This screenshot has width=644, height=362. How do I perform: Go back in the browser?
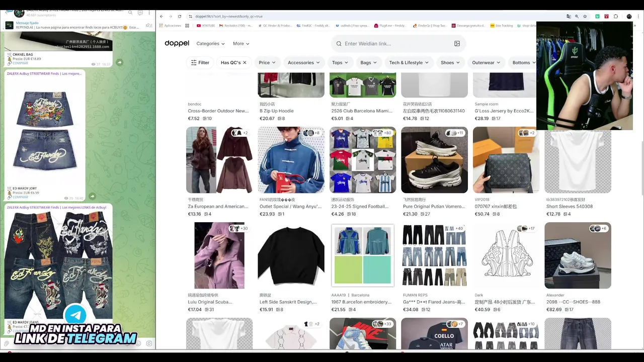[162, 16]
